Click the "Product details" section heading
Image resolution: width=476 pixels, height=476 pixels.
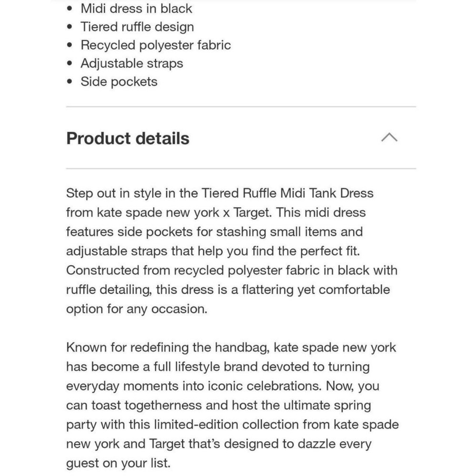128,139
